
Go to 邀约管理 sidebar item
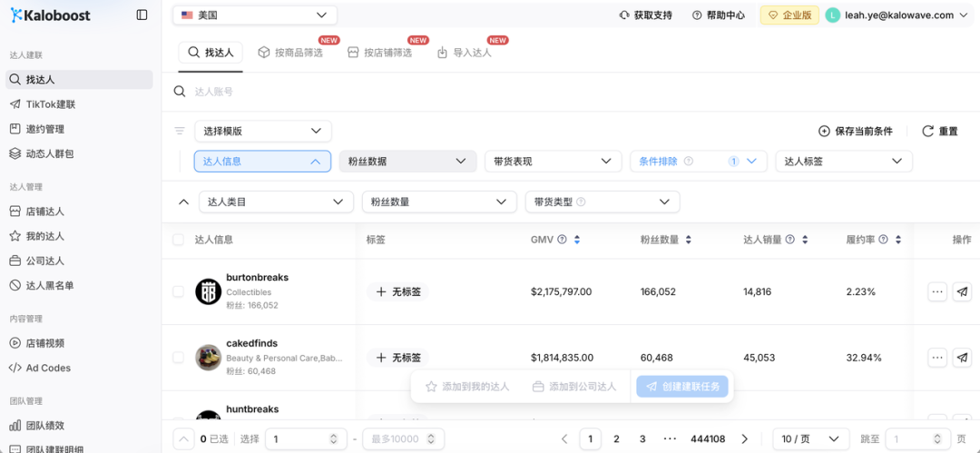click(79, 129)
